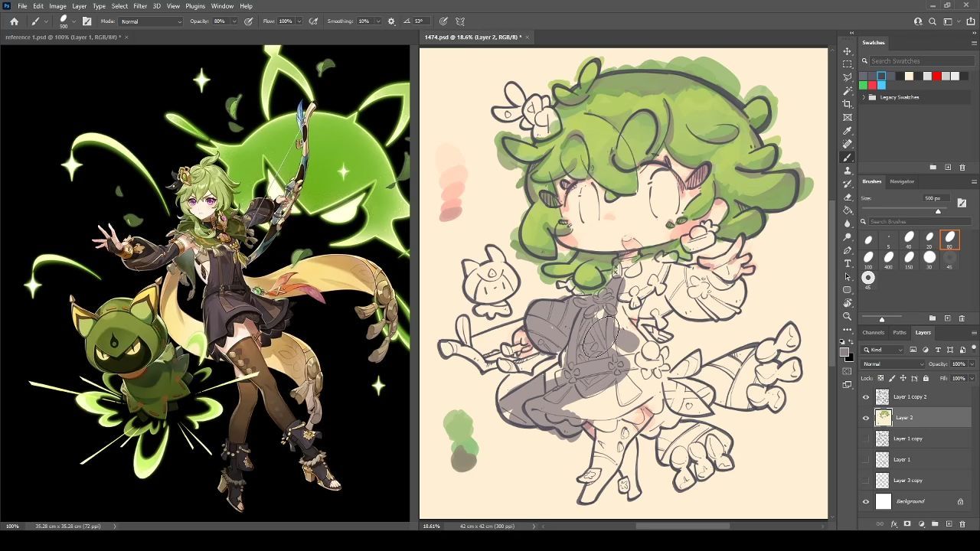Show Layer 1 copy visibility box
980x551 pixels.
(x=866, y=439)
